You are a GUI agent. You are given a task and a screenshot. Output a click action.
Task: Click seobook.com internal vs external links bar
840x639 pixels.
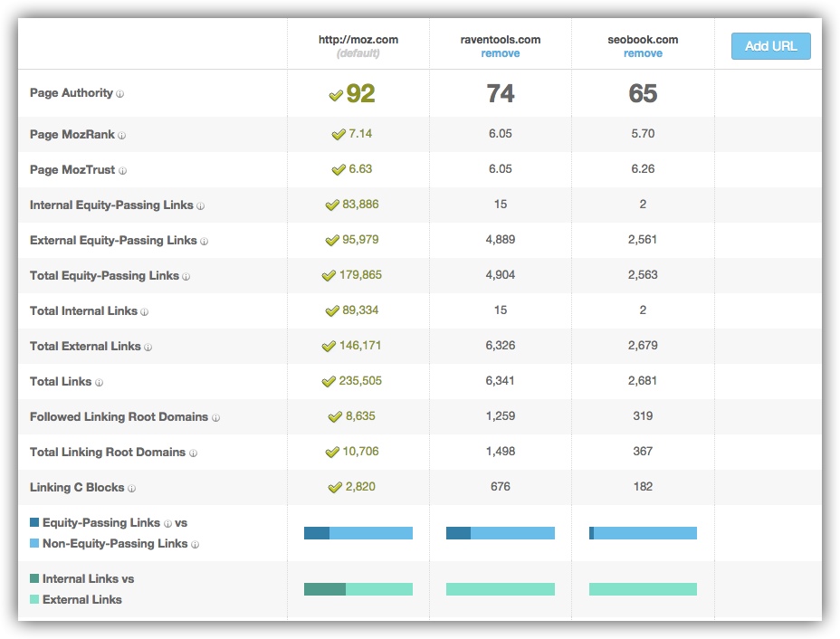coord(643,589)
